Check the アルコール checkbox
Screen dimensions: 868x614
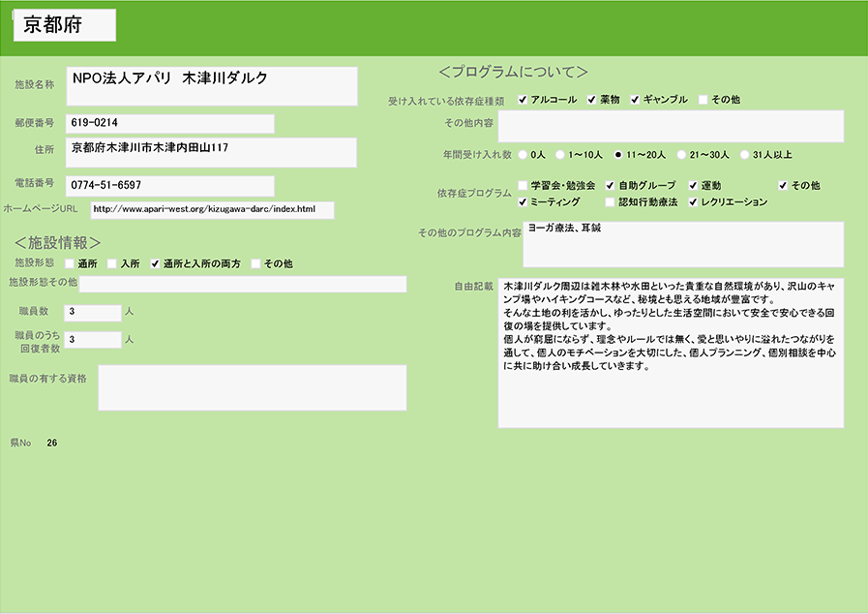pos(524,100)
